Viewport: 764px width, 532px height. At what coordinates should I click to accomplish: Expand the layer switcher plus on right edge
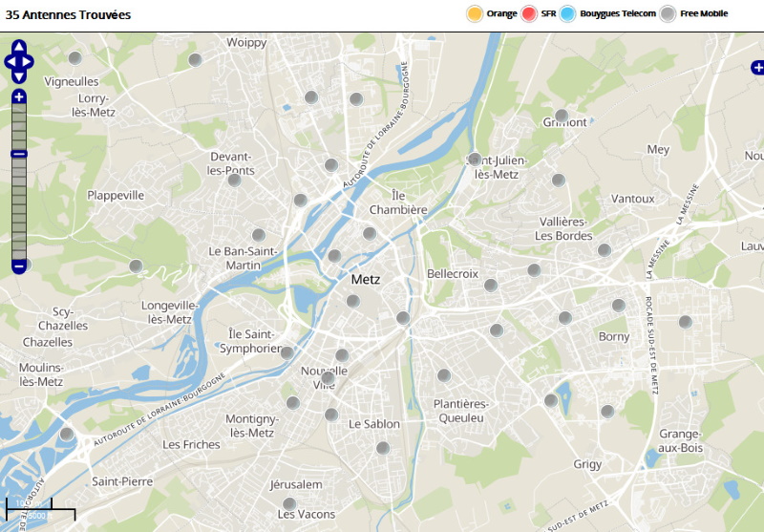(757, 67)
